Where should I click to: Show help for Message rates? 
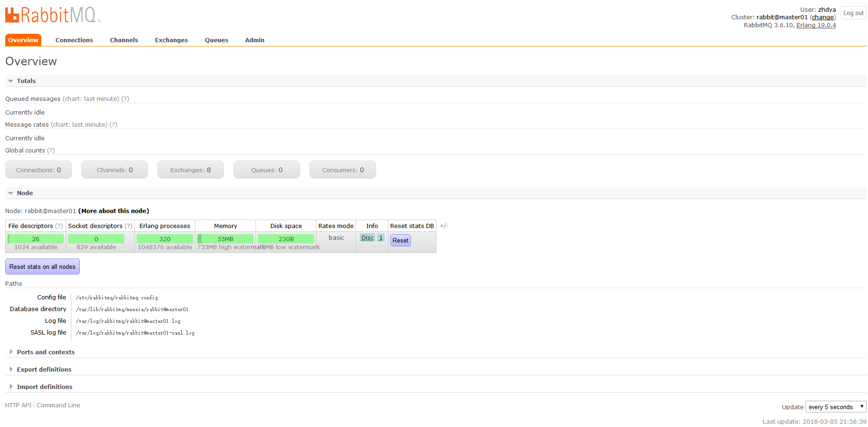113,125
